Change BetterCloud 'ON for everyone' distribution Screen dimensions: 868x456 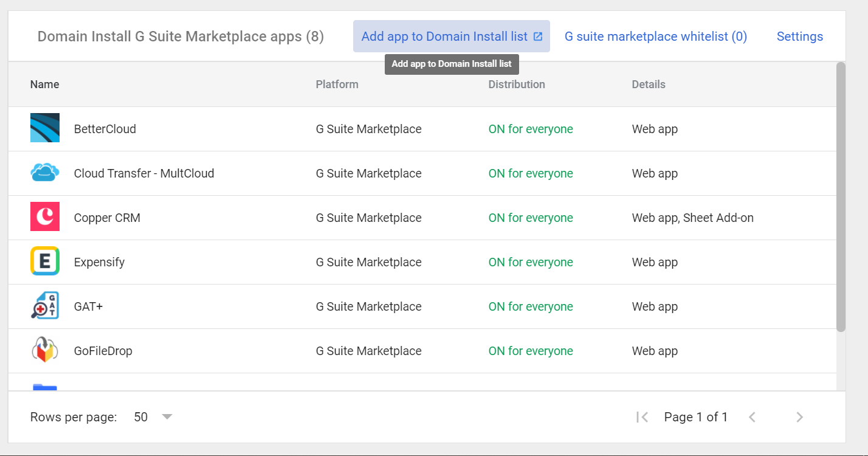[x=530, y=129]
